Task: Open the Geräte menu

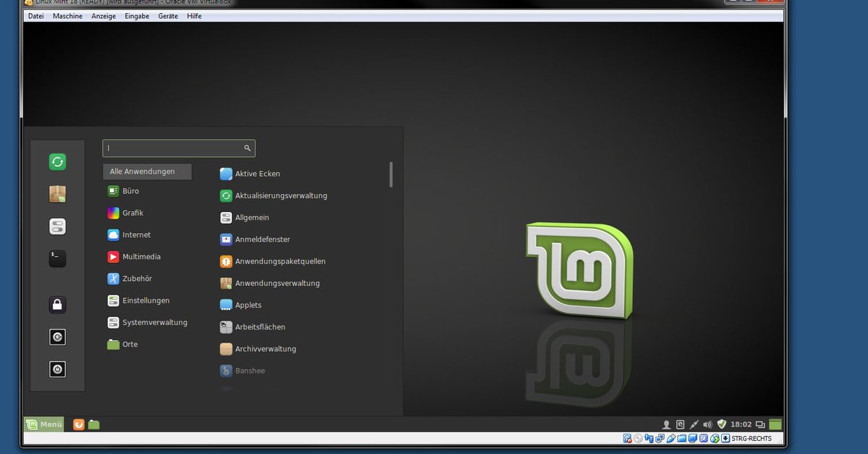Action: tap(168, 16)
